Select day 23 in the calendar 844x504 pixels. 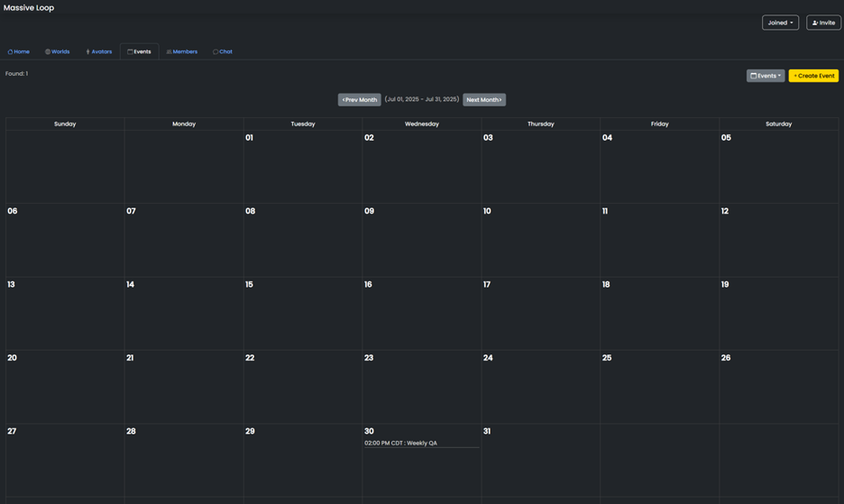[x=422, y=387]
